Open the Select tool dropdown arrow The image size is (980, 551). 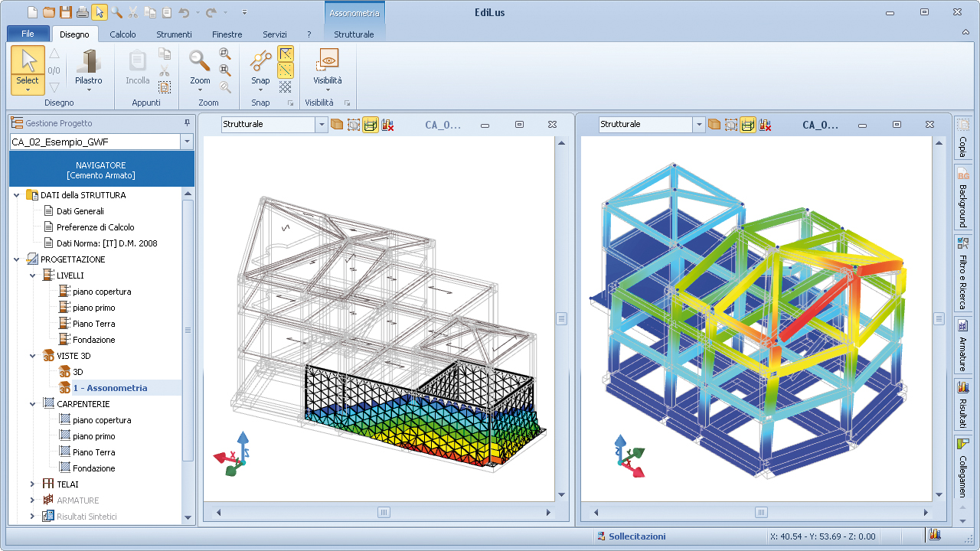point(28,90)
